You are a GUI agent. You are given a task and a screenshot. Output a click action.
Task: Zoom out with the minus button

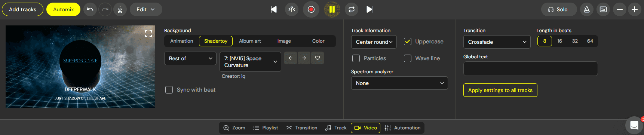tap(620, 9)
